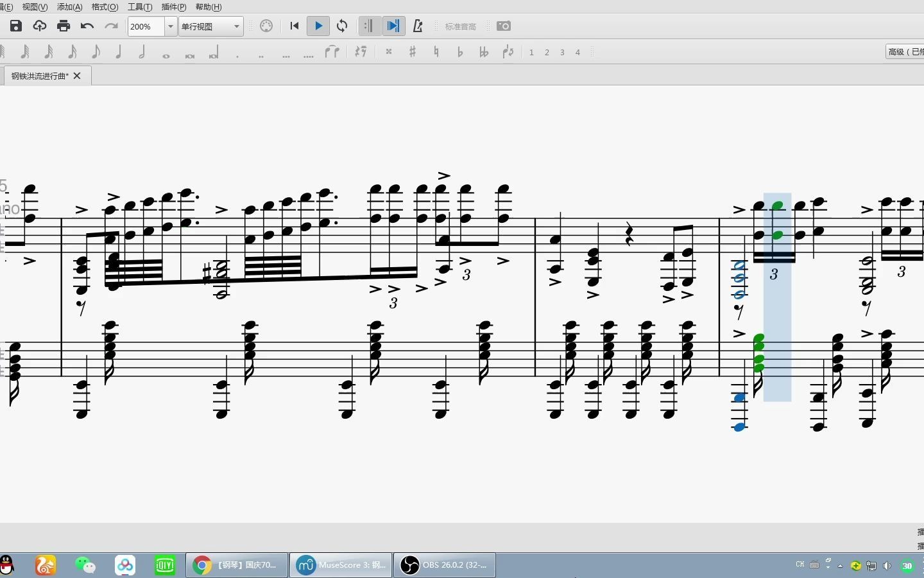Select the 64th note duration
This screenshot has height=578, width=924.
25,52
